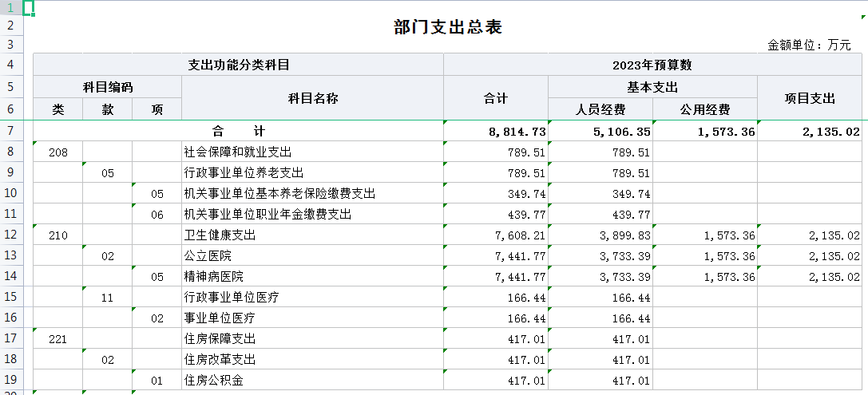Image resolution: width=868 pixels, height=395 pixels.
Task: Select the 住房公积金 cell
Action: [x=214, y=381]
